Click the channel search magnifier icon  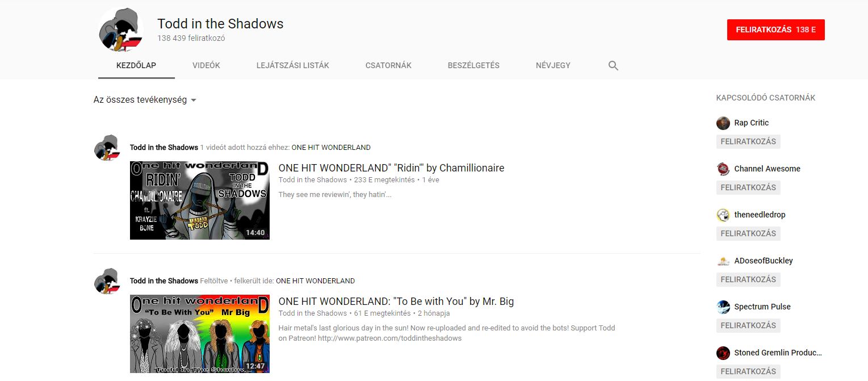(613, 65)
